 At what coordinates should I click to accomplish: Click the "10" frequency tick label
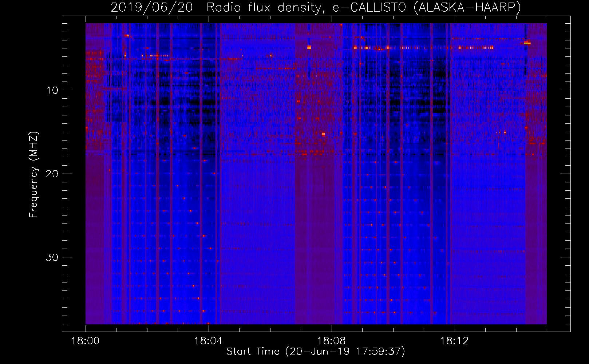(52, 90)
